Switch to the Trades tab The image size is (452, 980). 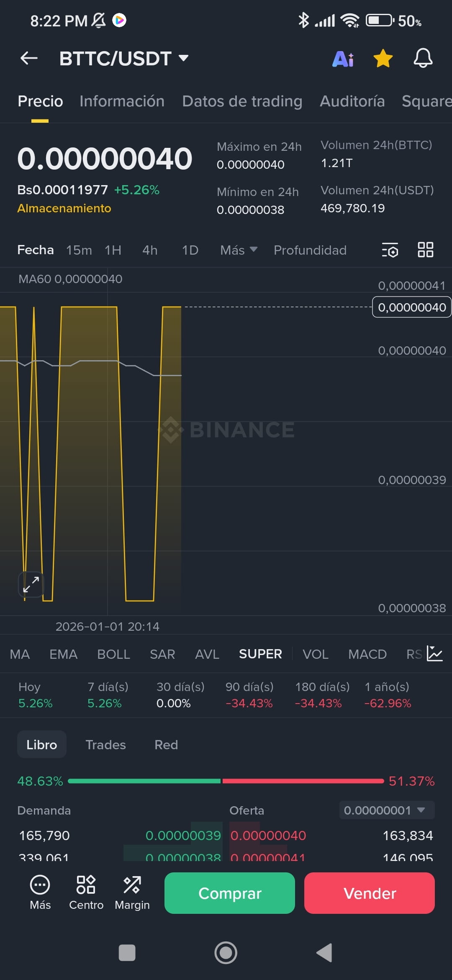point(105,745)
